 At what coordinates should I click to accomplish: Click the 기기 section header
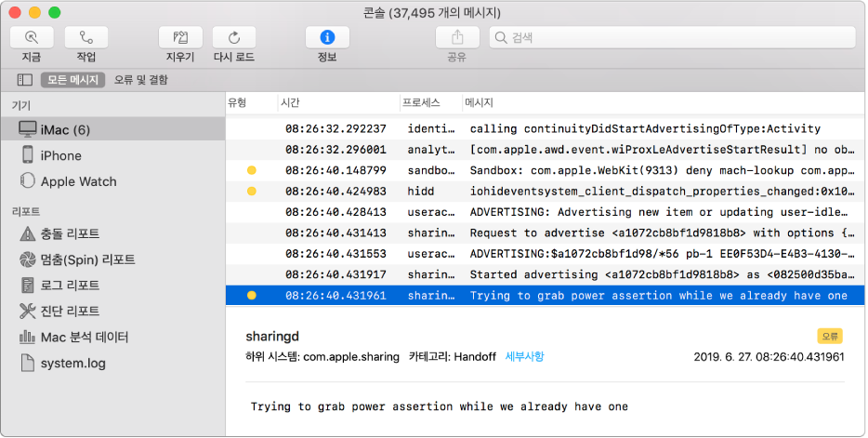click(21, 105)
